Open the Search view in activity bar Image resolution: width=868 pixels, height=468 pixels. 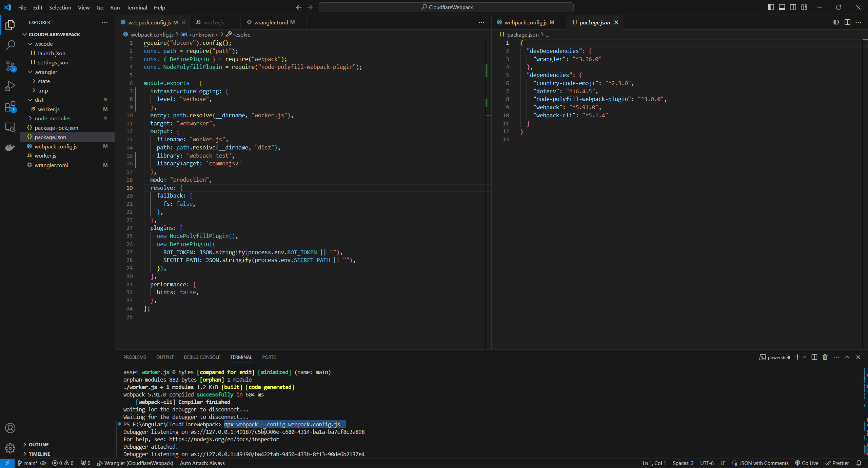coord(10,45)
